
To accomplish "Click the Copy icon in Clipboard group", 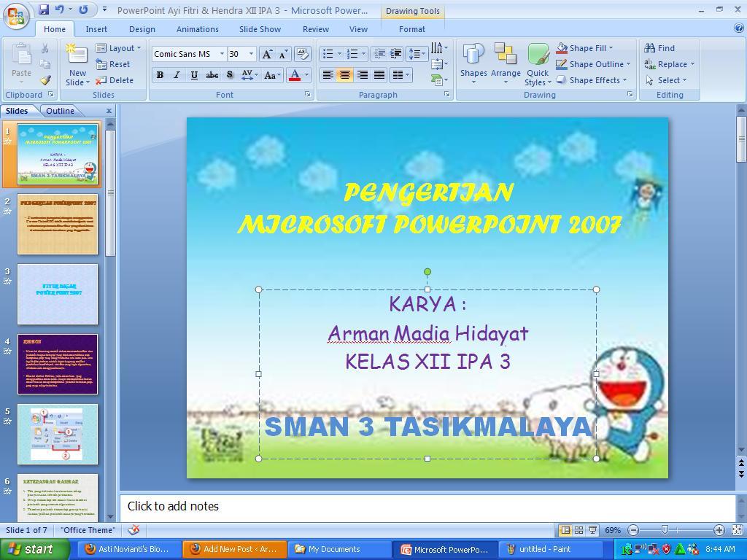I will (44, 64).
